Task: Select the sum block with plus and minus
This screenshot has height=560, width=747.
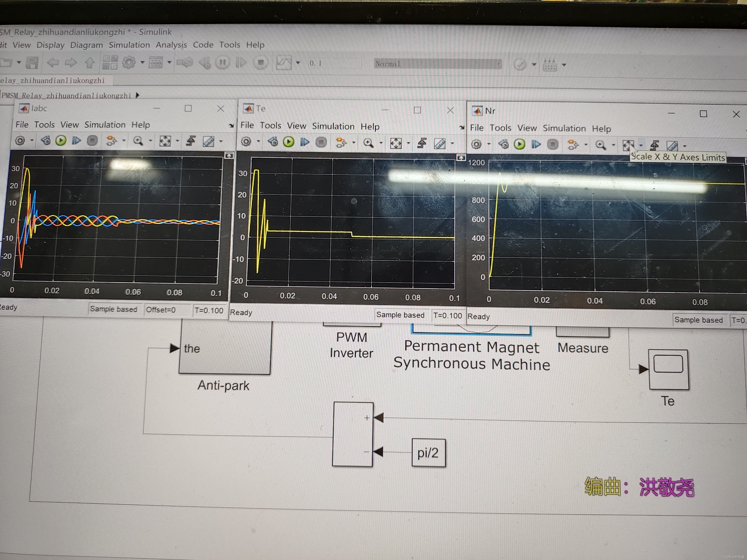Action: point(353,434)
